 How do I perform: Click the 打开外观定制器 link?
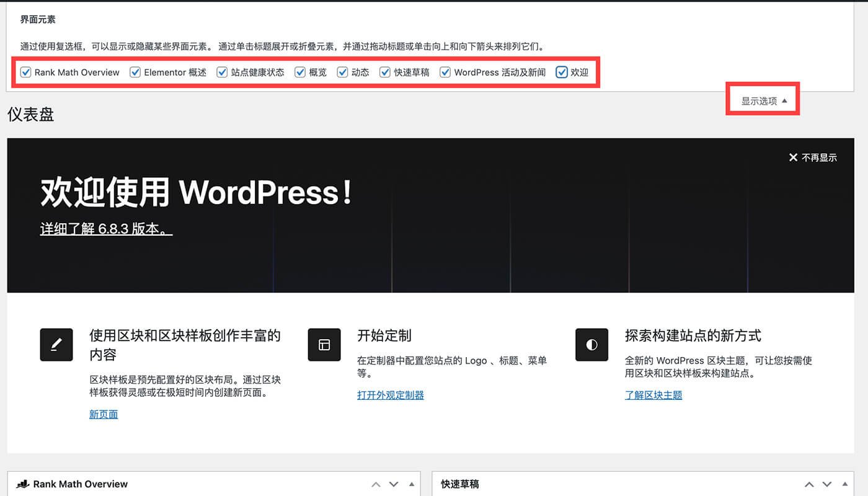[x=390, y=395]
